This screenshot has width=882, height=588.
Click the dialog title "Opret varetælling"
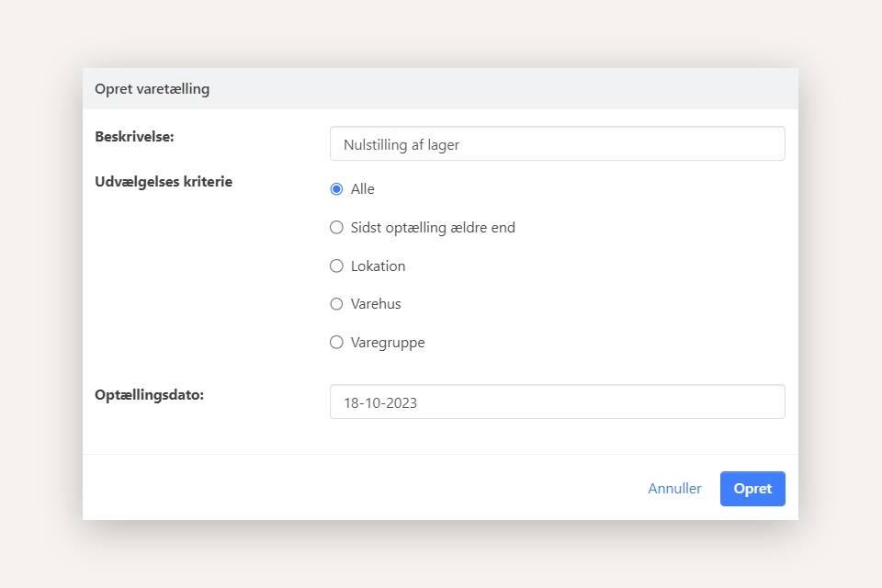152,88
